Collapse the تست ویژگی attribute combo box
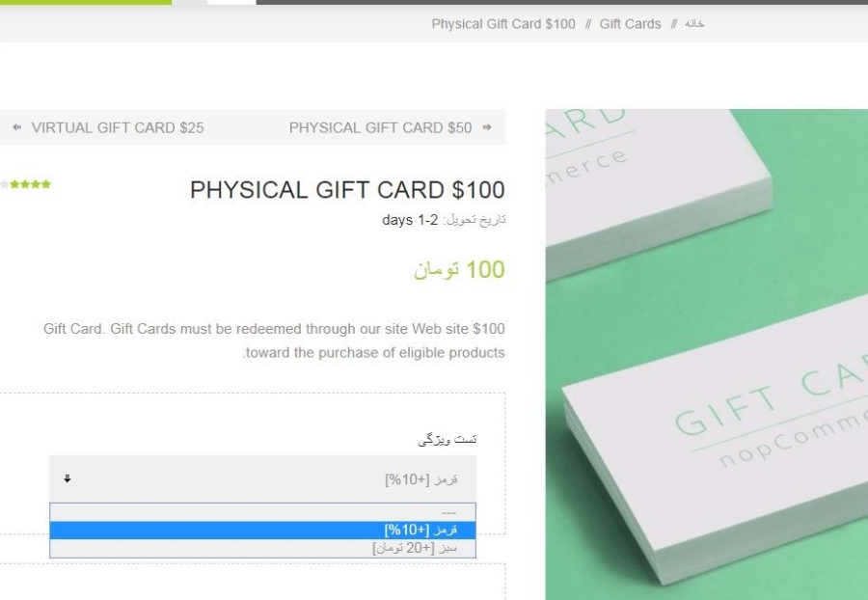Viewport: 868px width, 600px height. pos(262,478)
